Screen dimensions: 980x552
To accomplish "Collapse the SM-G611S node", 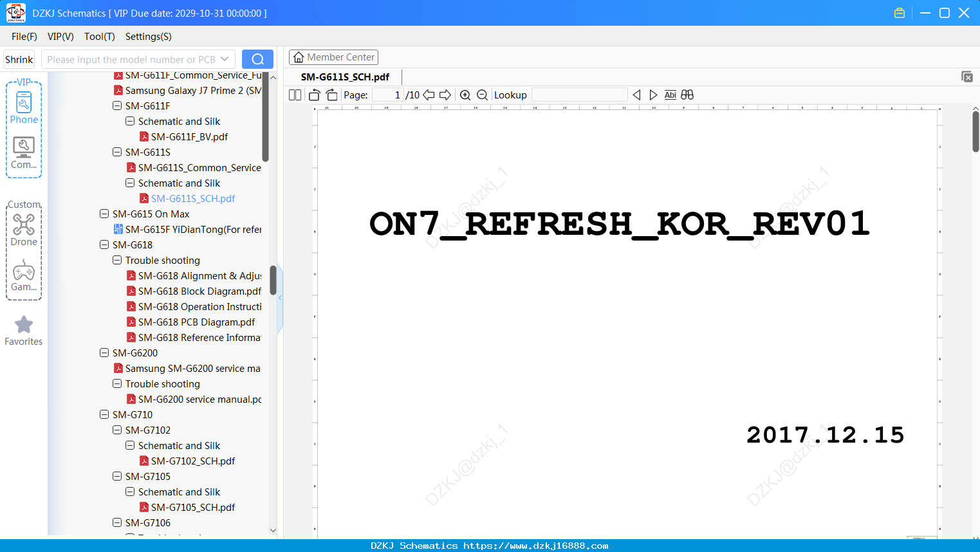I will 117,152.
